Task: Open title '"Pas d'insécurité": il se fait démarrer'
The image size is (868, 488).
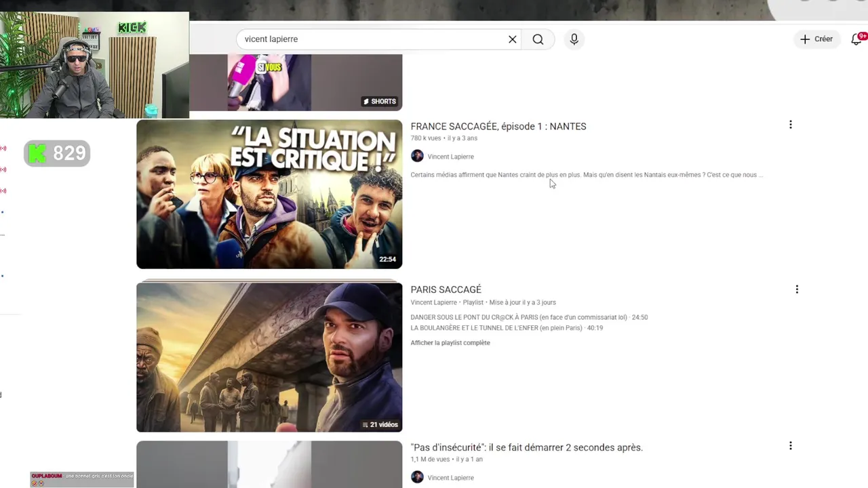Action: (526, 447)
